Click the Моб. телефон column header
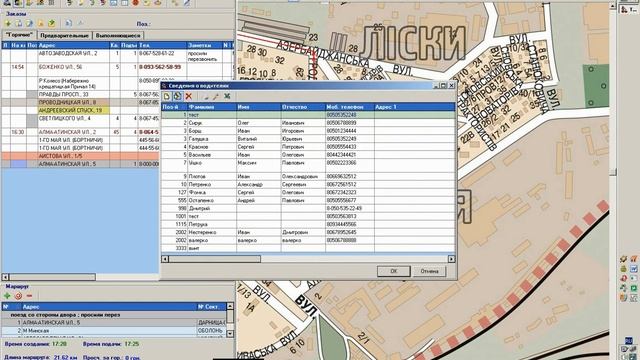Screen dimensions: 640x360 pos(349,107)
